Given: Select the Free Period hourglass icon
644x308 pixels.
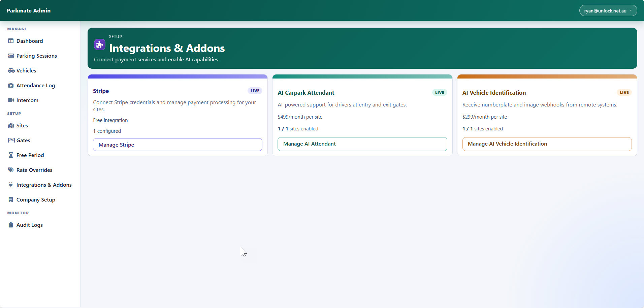Looking at the screenshot, I should [11, 155].
